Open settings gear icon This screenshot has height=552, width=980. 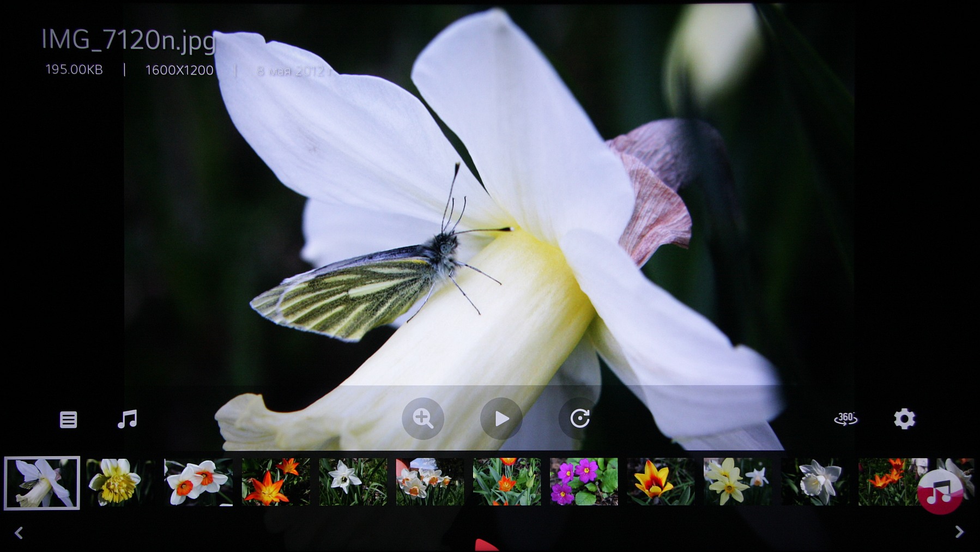tap(904, 418)
